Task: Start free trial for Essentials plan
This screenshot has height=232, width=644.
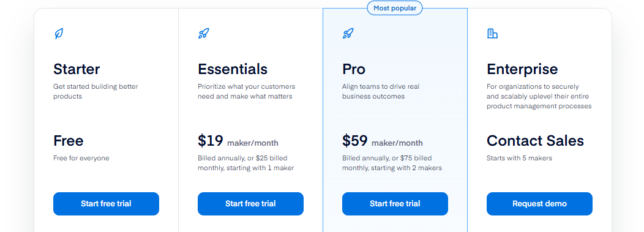Action: [x=250, y=204]
